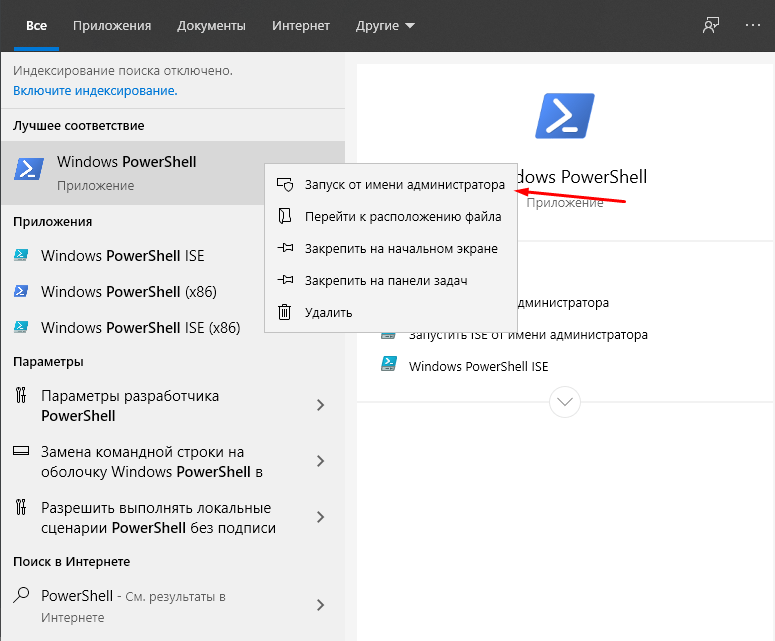Expand more actions with the round chevron

pos(564,402)
